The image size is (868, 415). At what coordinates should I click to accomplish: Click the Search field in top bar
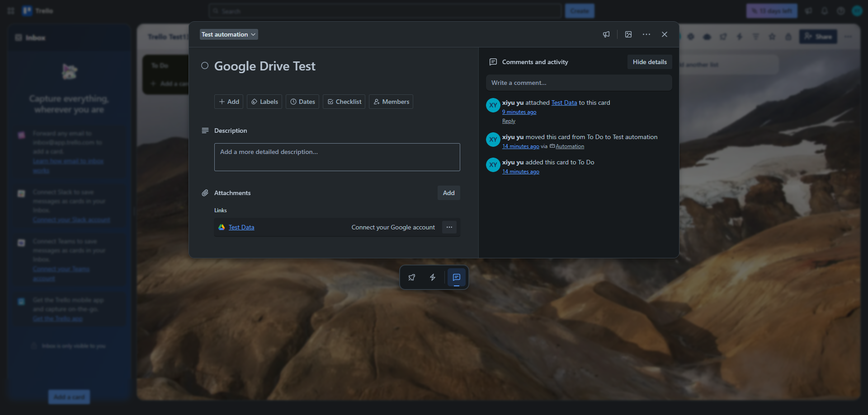(385, 11)
